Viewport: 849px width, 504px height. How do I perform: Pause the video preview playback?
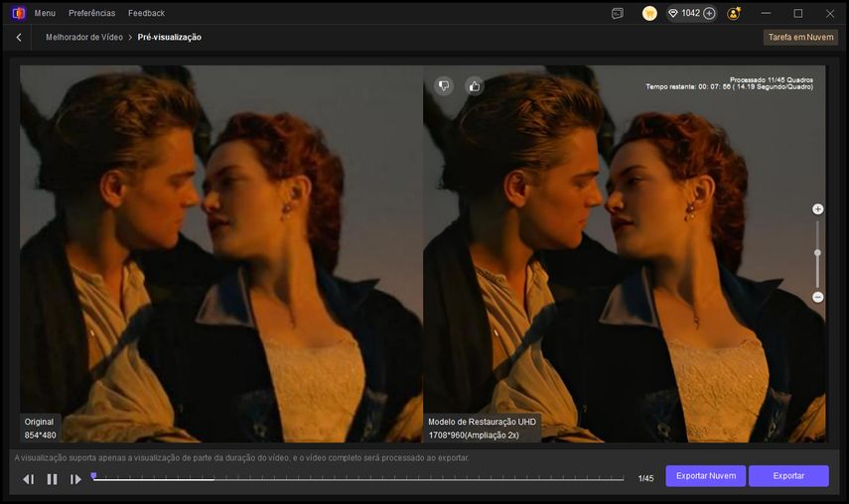tap(52, 479)
